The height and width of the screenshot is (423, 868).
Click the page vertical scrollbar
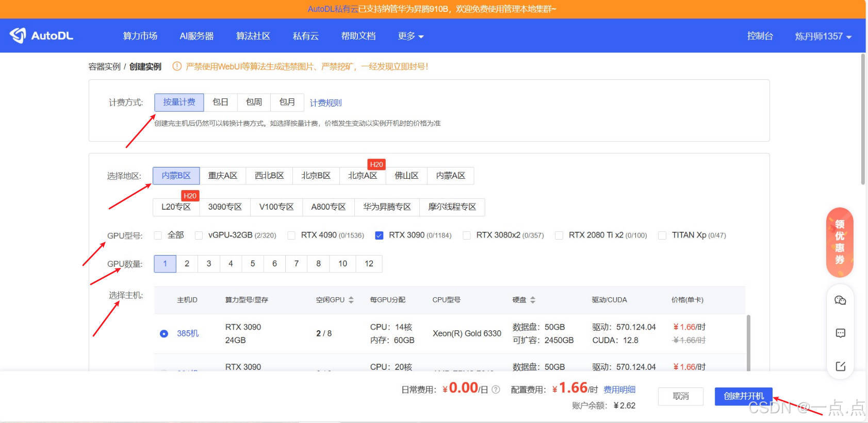pos(863,119)
